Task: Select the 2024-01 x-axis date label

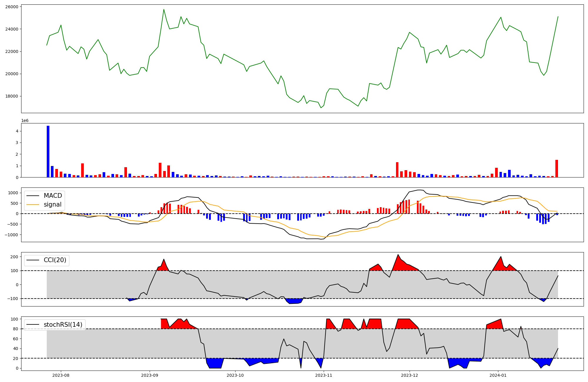Action: [498, 375]
